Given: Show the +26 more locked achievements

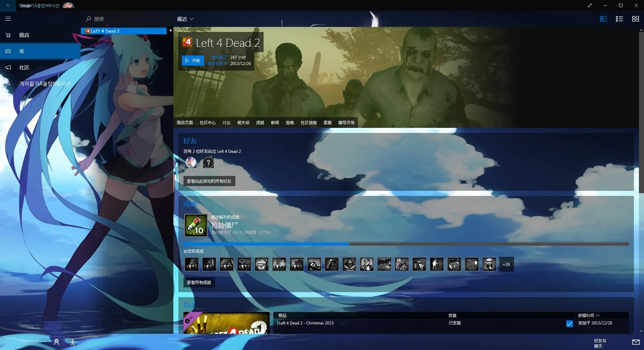Looking at the screenshot, I should click(506, 264).
